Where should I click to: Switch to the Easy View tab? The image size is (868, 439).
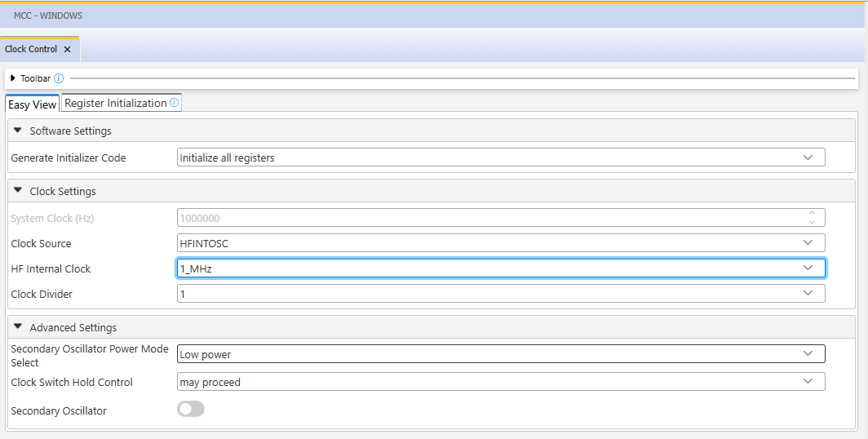32,104
